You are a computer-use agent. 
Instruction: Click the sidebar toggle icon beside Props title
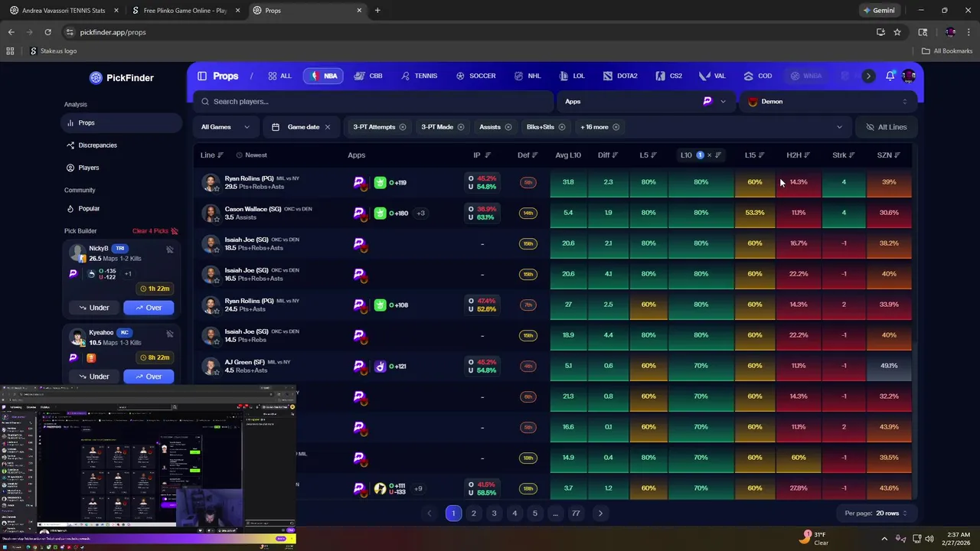point(202,76)
